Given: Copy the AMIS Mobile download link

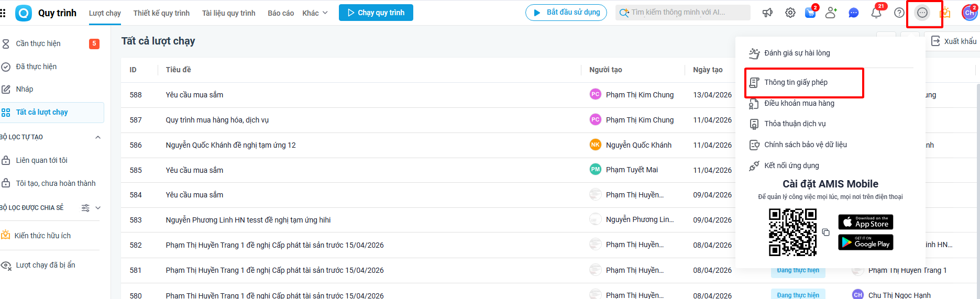Looking at the screenshot, I should point(826,232).
